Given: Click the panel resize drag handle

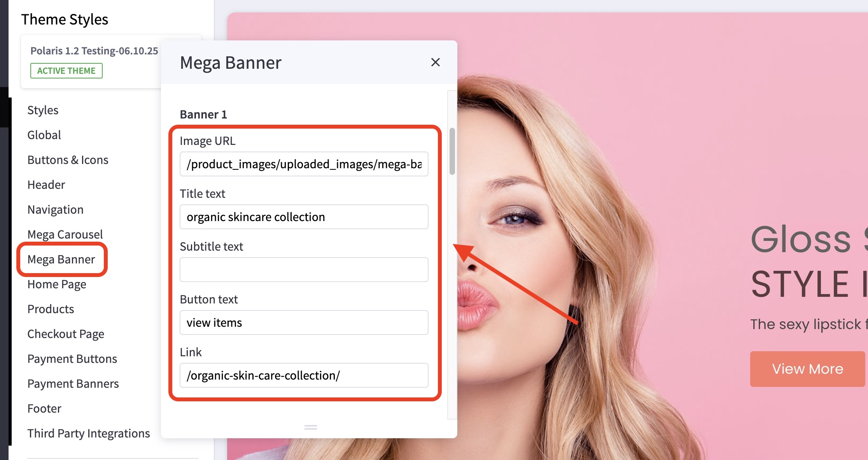Looking at the screenshot, I should (310, 427).
